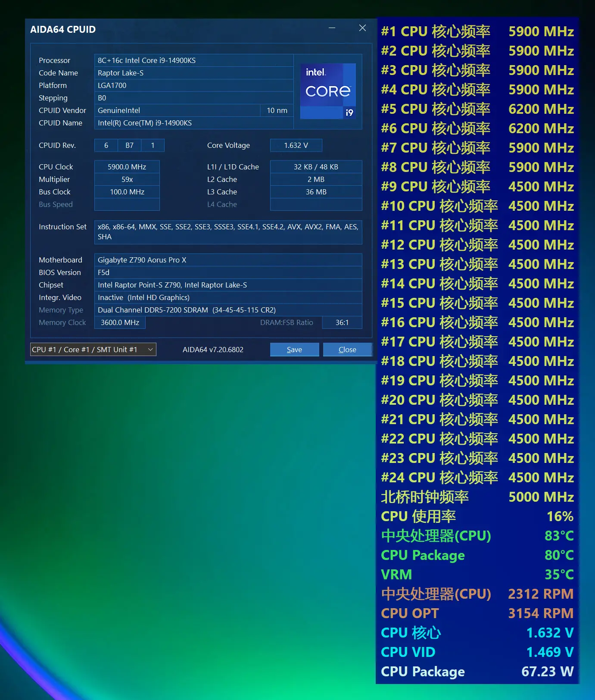This screenshot has width=595, height=700.
Task: Click the CPU Package 80°C row
Action: coord(477,555)
